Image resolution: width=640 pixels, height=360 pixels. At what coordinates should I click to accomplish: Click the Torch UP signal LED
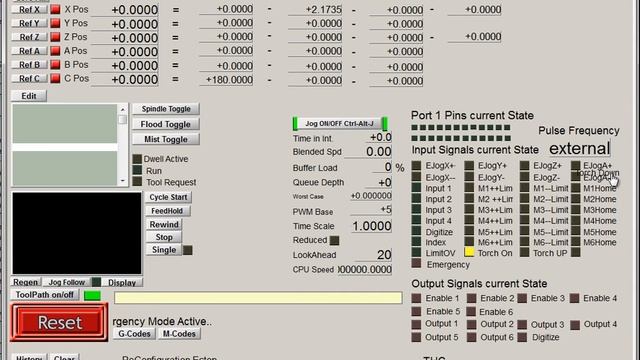524,253
